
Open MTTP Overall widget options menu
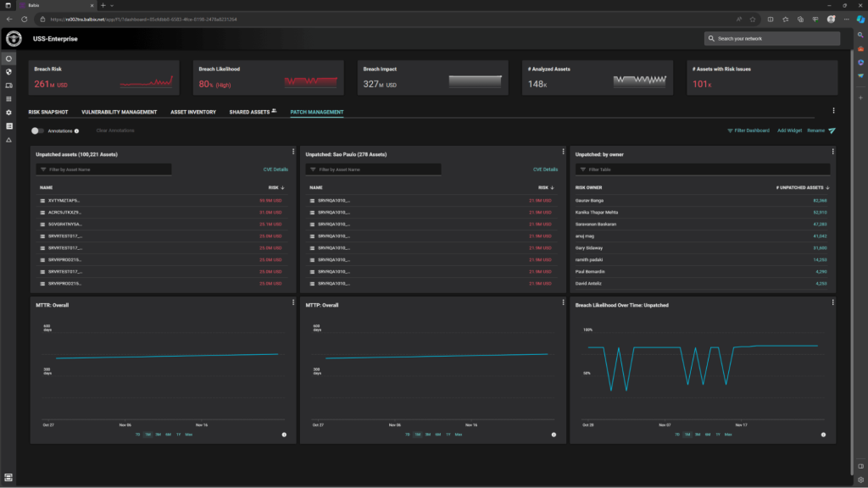pos(563,302)
